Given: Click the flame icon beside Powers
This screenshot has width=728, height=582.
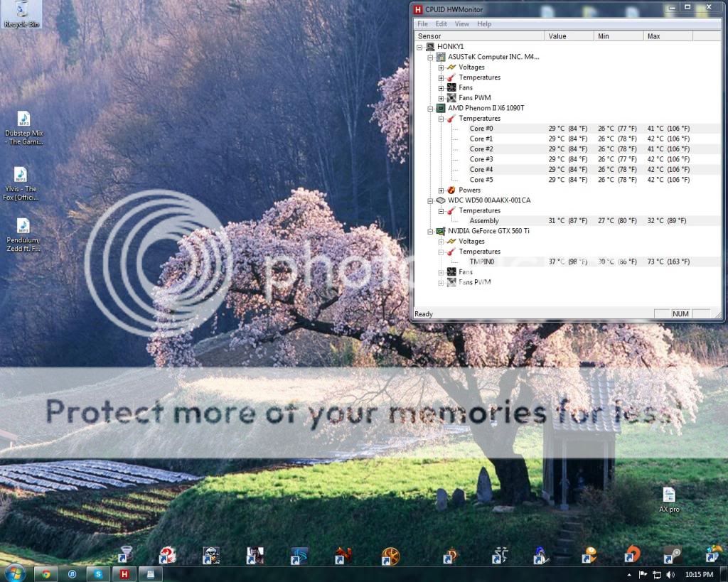Looking at the screenshot, I should coord(451,190).
